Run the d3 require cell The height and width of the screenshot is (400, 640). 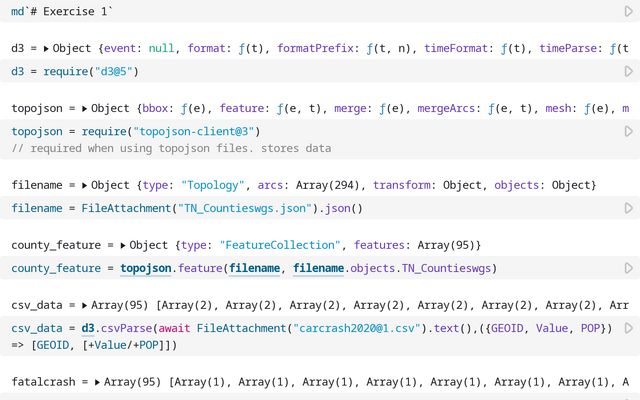click(x=628, y=72)
